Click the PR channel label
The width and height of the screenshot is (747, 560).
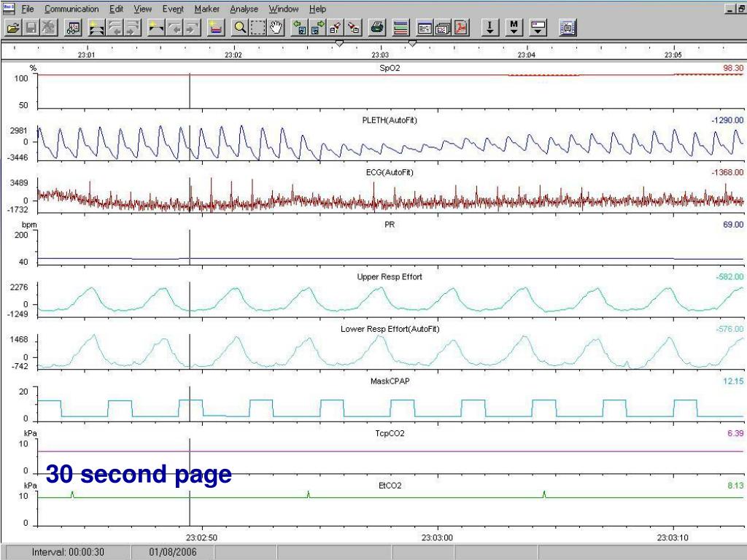390,225
